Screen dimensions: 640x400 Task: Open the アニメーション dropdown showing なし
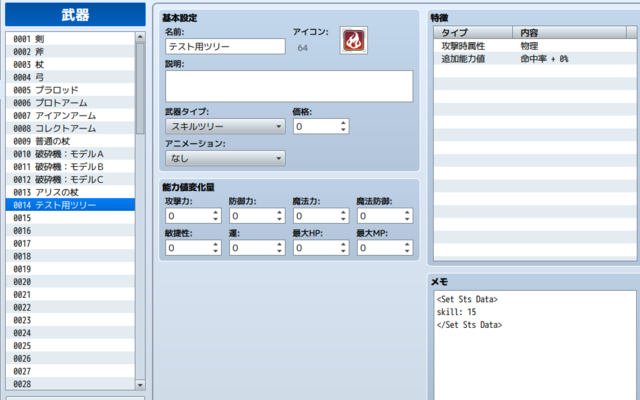point(225,158)
